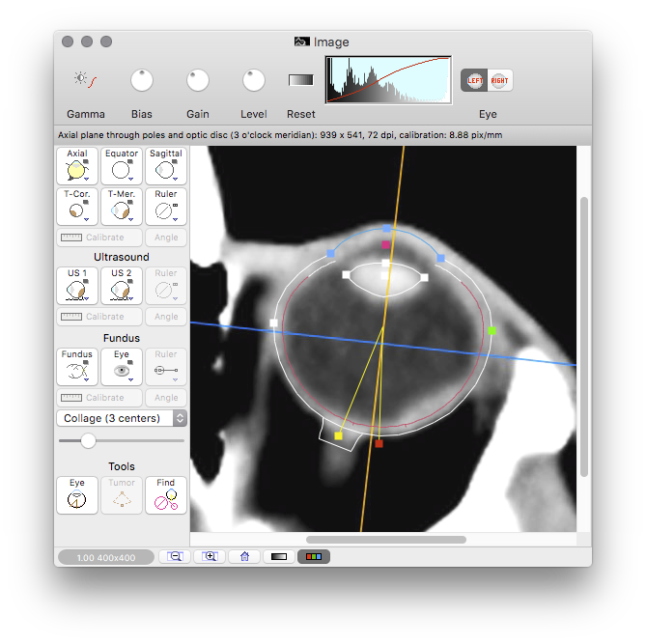Click the disabled Ultrasound Ruler tool
The image size is (646, 644).
pyautogui.click(x=166, y=285)
